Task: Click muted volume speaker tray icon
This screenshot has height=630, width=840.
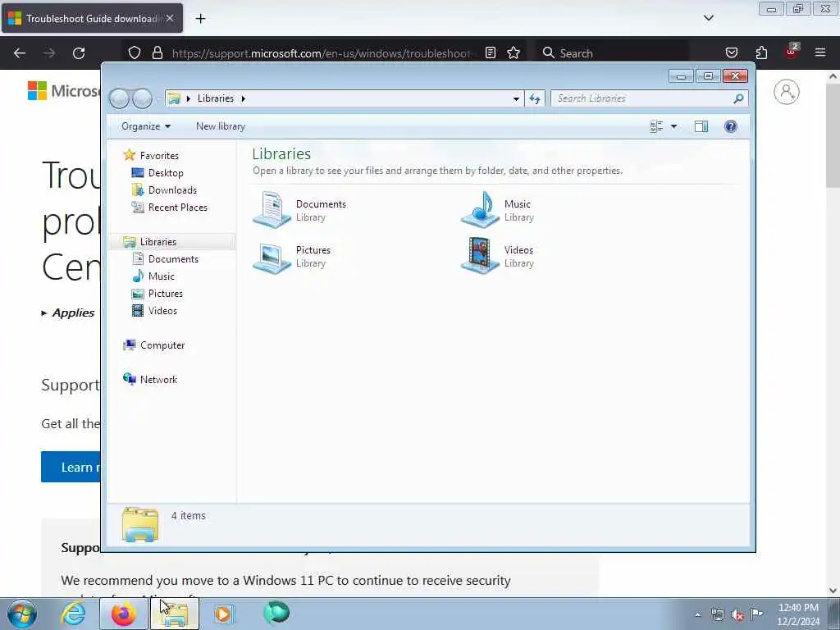Action: click(x=737, y=615)
